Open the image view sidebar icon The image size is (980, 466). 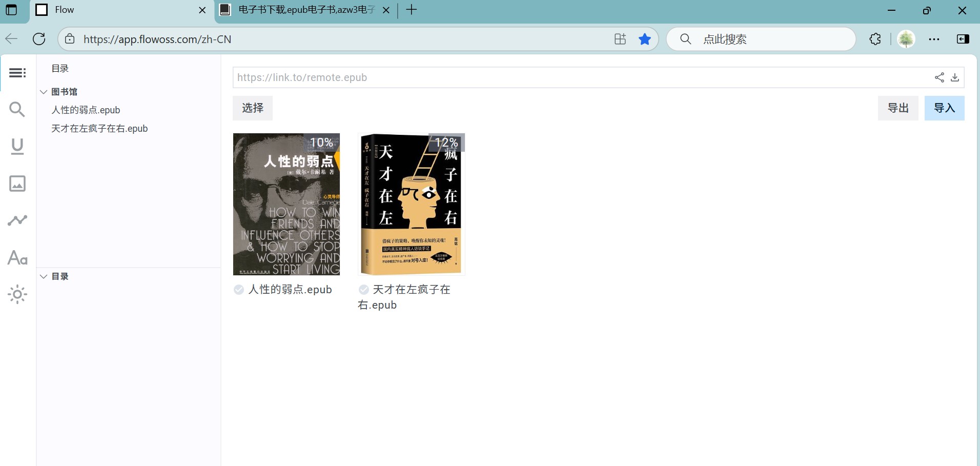[x=17, y=184]
